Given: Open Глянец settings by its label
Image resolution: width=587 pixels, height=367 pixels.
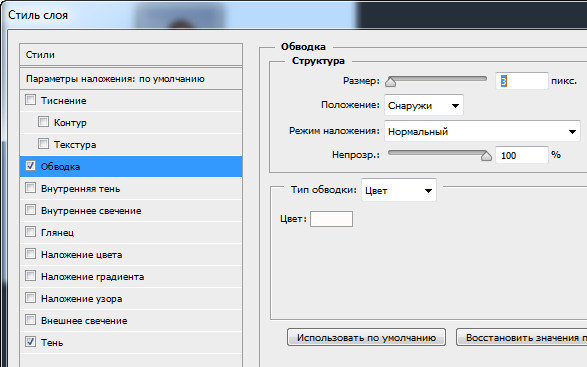Looking at the screenshot, I should pos(57,233).
